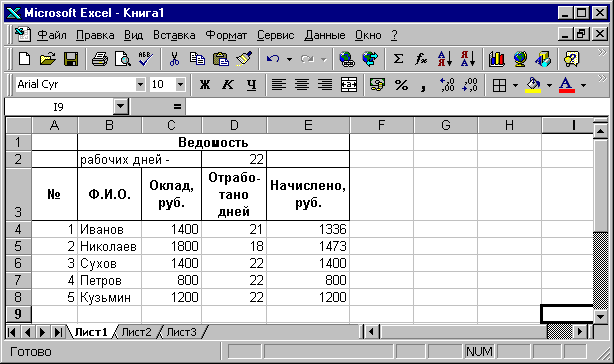Viewport: 614px width, 364px height.
Task: Select column E header
Action: (x=308, y=125)
